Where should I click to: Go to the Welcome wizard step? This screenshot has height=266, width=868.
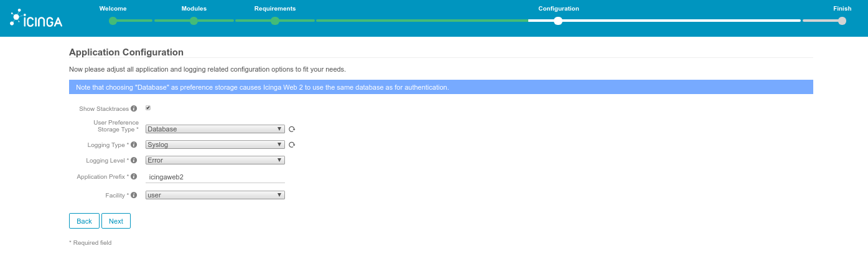(113, 21)
